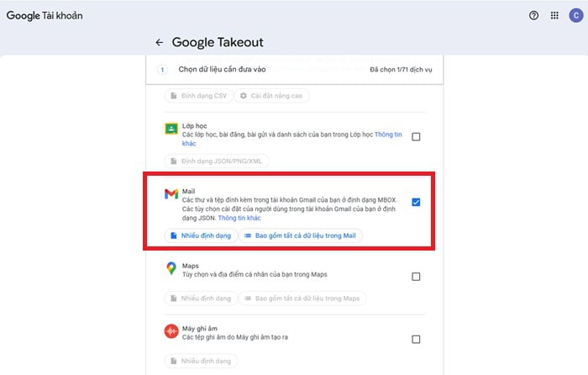Tick the Lớp học checkbox
588x375 pixels.
click(416, 136)
